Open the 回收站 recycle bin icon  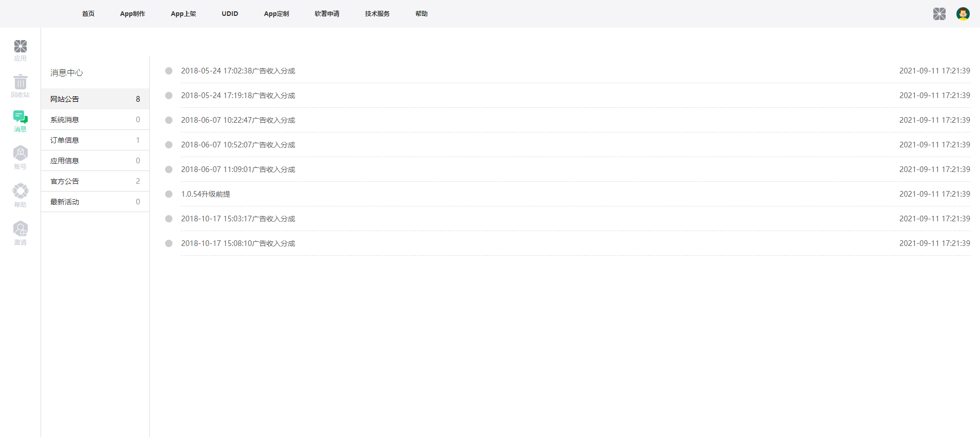coord(21,82)
